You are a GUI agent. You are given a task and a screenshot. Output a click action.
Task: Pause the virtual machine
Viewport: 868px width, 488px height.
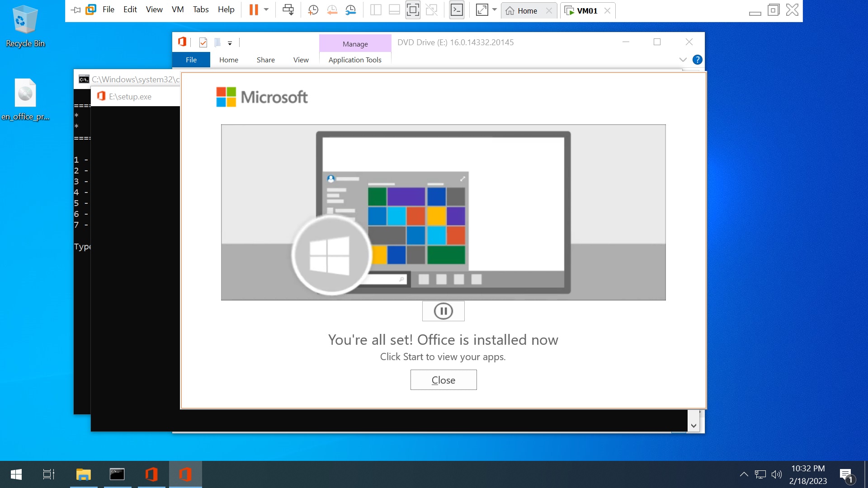click(x=254, y=10)
